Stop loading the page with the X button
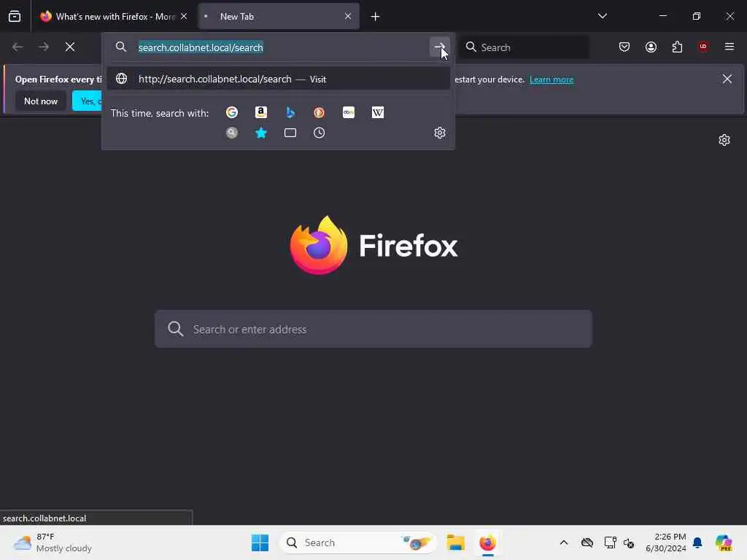 tap(70, 47)
